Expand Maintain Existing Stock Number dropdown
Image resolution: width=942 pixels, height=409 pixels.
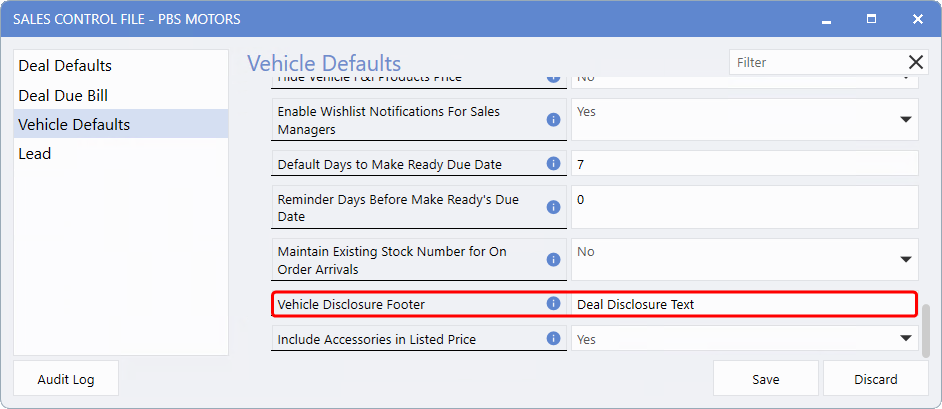click(x=906, y=260)
